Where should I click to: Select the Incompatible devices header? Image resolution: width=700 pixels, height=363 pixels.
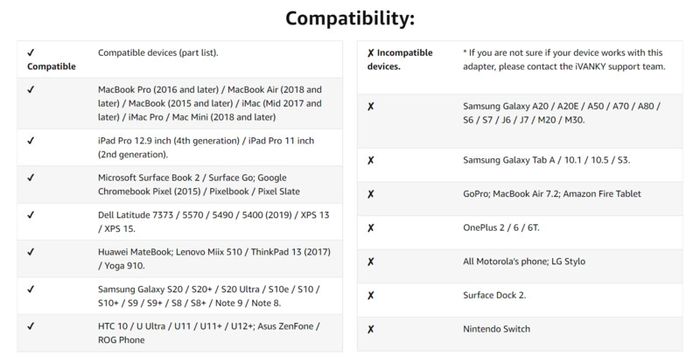point(400,59)
